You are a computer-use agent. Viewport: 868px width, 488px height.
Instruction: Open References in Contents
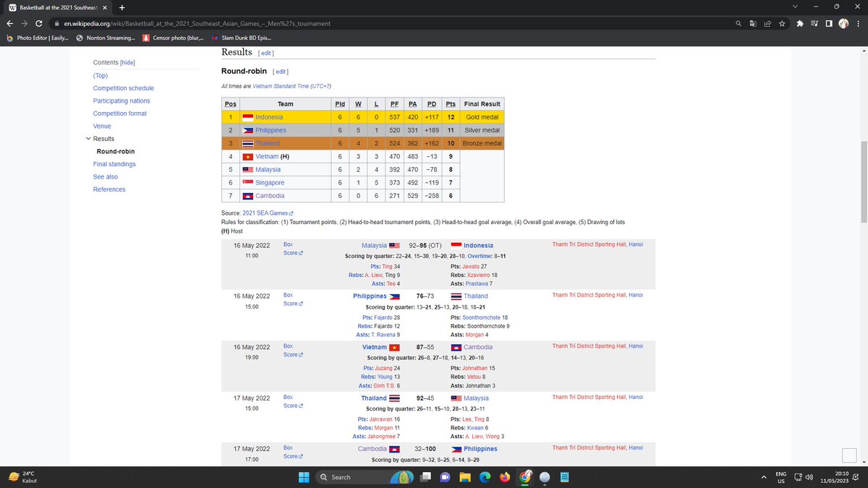pos(109,189)
